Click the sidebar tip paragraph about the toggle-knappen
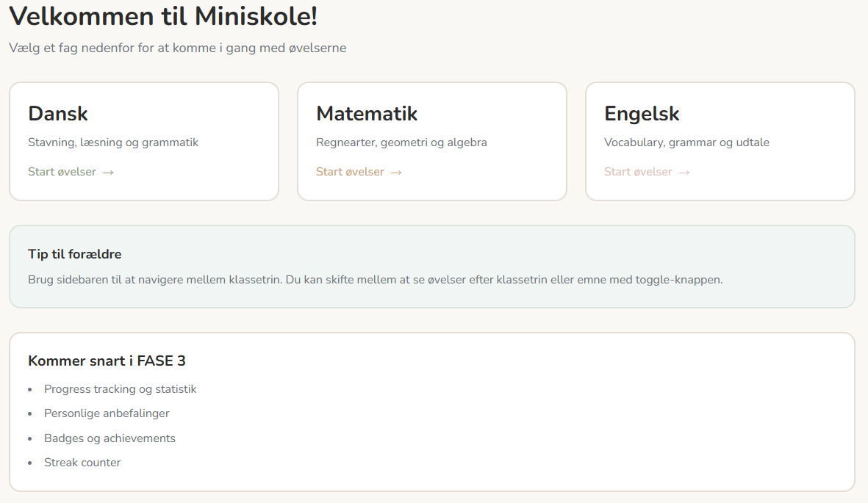 click(375, 281)
